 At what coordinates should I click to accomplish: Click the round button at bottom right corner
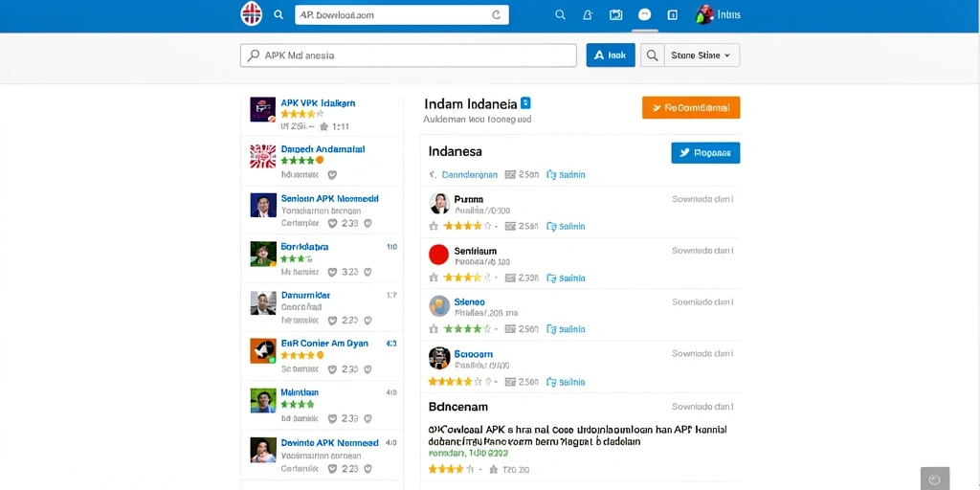tap(935, 479)
